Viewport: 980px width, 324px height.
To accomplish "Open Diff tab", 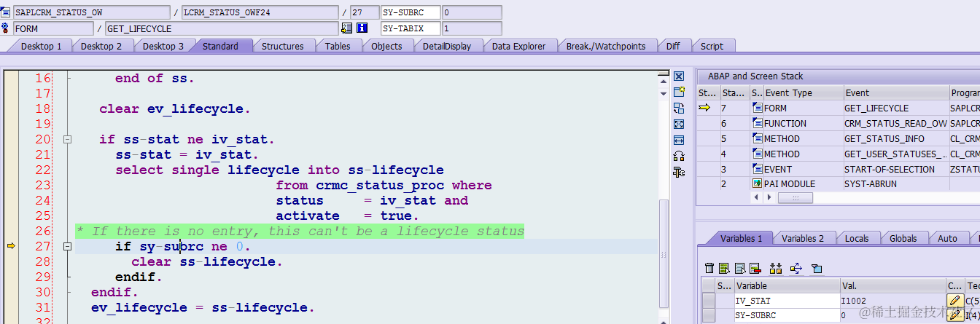I will point(673,46).
